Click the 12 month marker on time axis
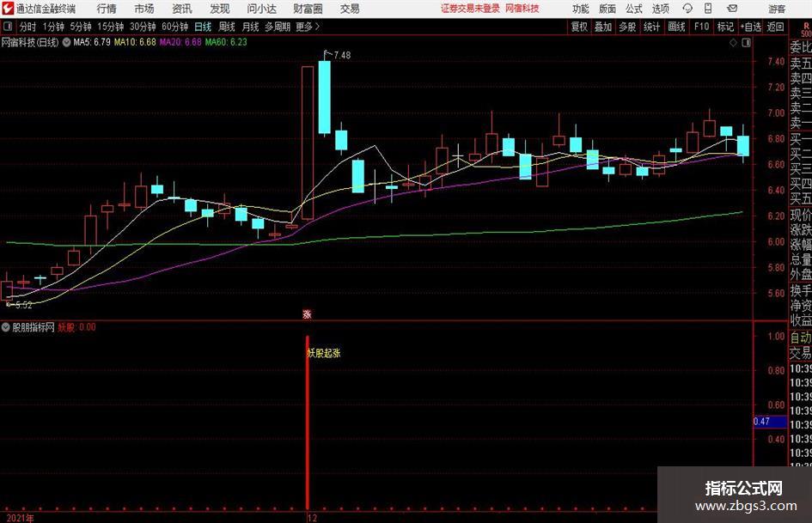Viewport: 812px width, 523px height. [x=312, y=518]
